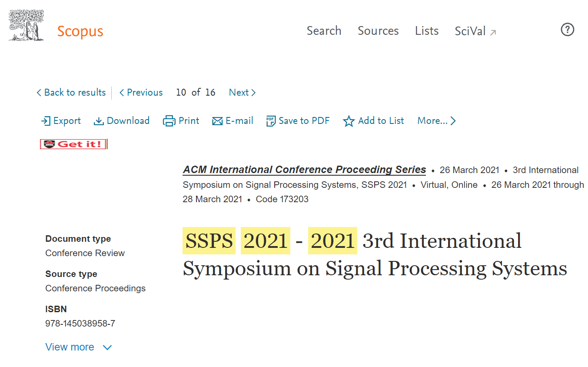Go to the Previous document
Viewport: 588px width, 367px height.
[141, 93]
